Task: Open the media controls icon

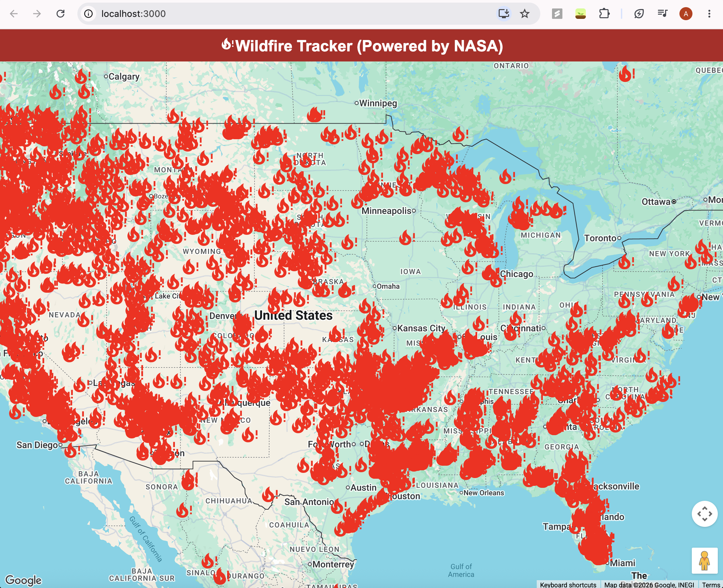Action: coord(663,14)
